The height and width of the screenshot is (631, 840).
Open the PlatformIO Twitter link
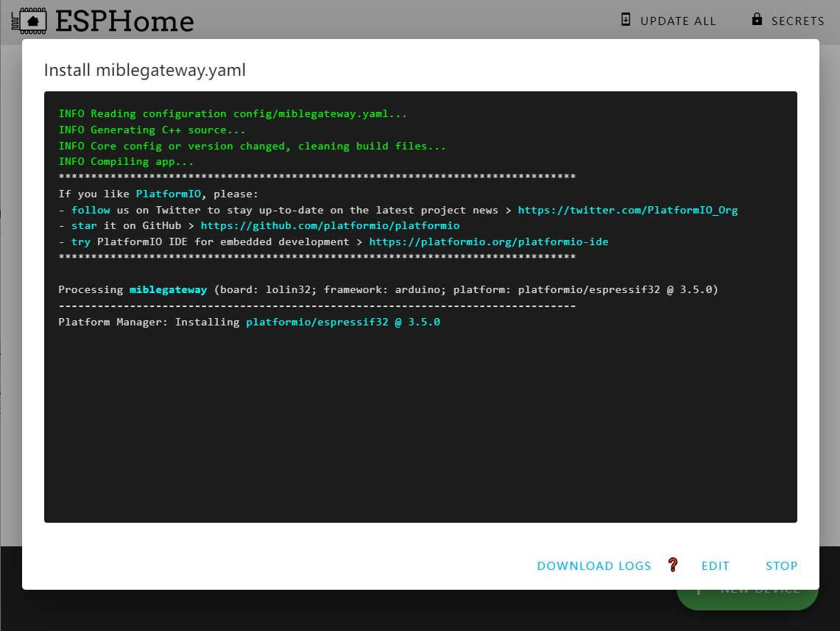tap(627, 210)
